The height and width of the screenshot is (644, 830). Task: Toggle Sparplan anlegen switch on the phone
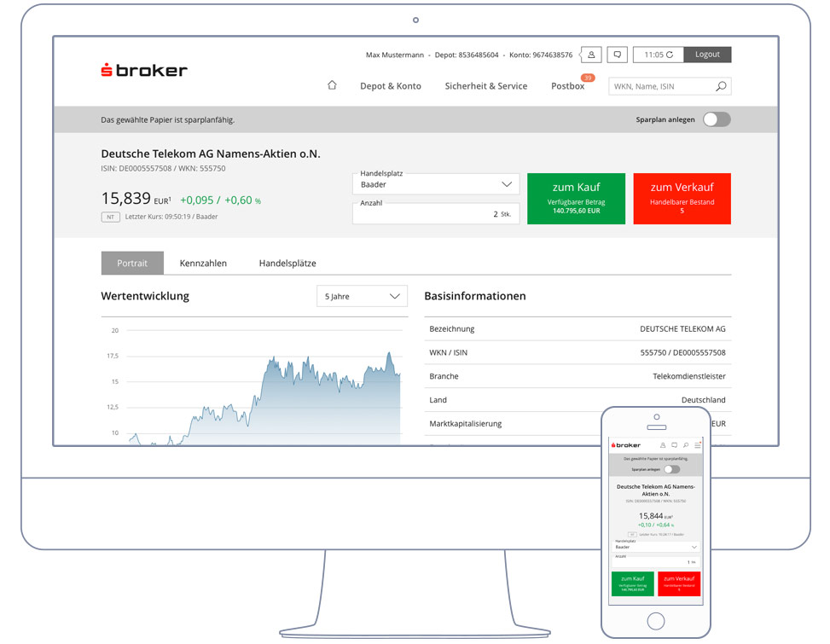click(671, 469)
